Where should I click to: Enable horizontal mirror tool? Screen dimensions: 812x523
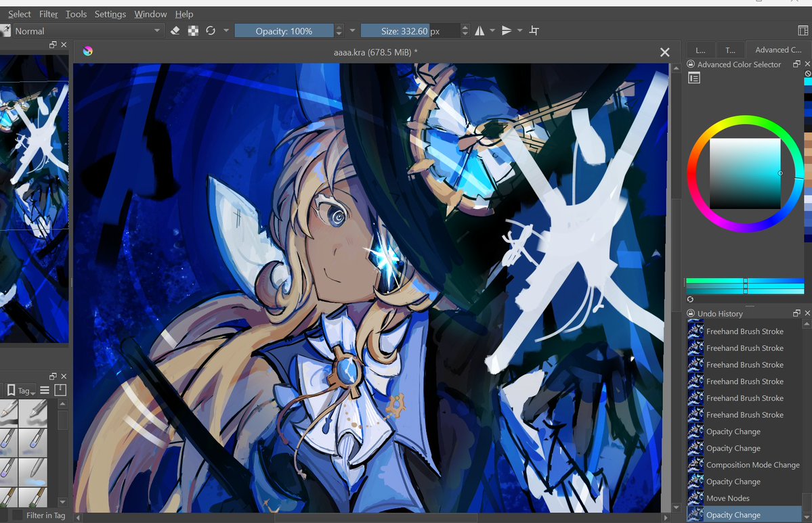480,31
